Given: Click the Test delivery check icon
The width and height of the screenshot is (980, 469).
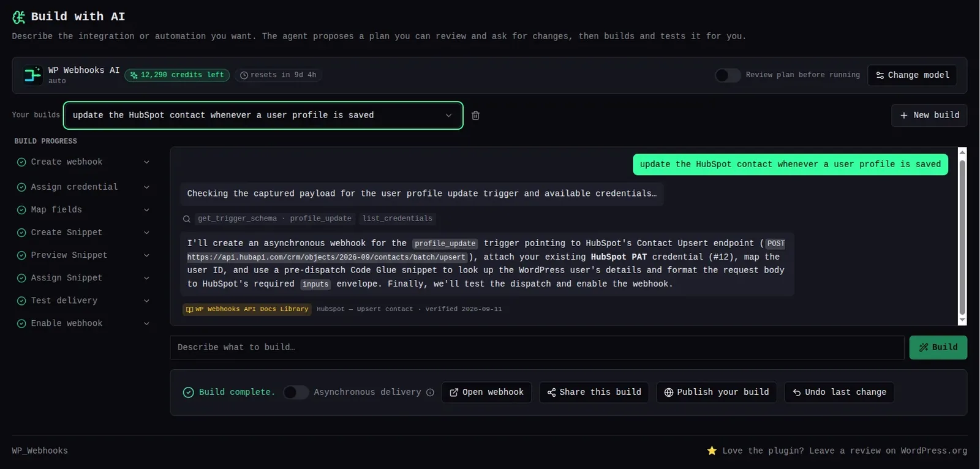Looking at the screenshot, I should (21, 301).
